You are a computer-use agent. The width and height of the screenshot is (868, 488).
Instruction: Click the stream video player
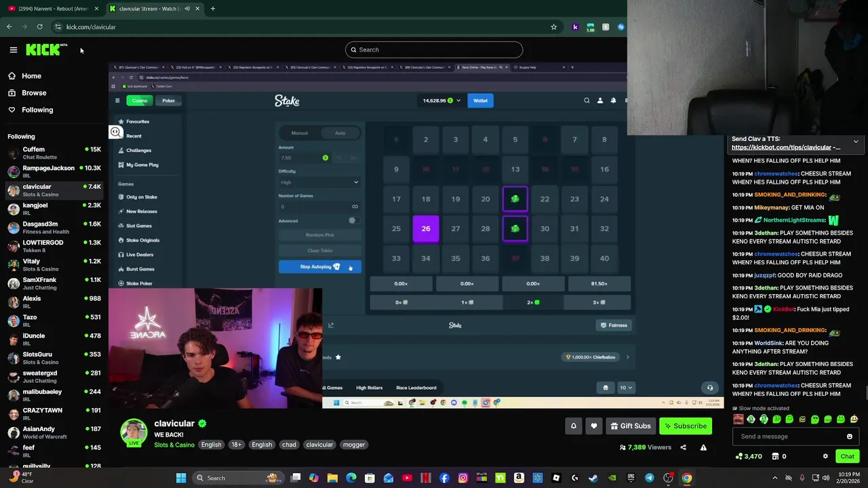(x=416, y=236)
